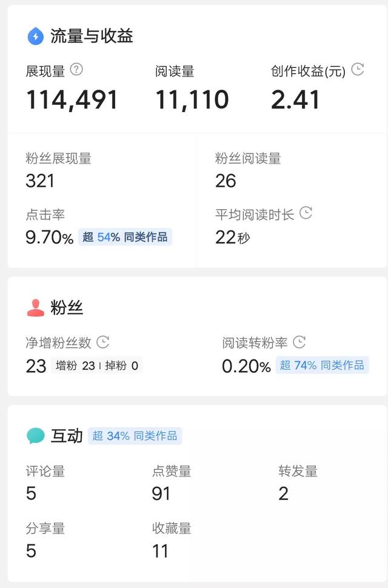Viewport: 388px width, 588px height.
Task: Click the clock icon beside 创作收益(元)
Action: (x=358, y=70)
